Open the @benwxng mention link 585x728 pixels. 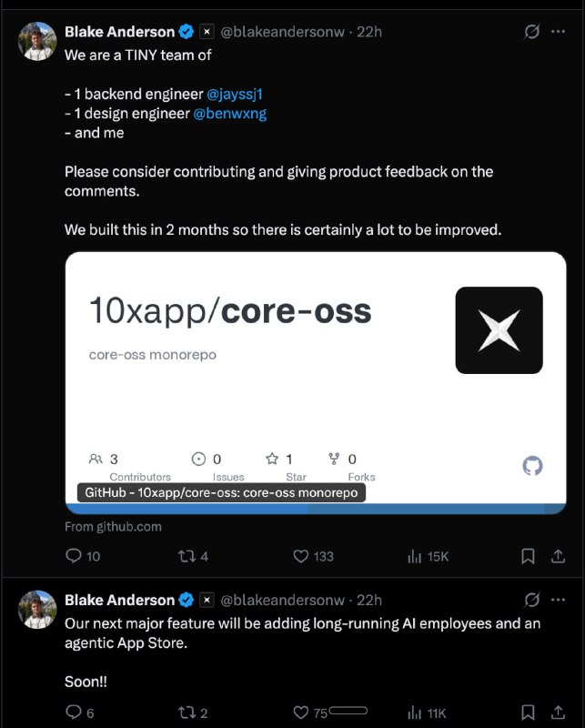point(230,114)
